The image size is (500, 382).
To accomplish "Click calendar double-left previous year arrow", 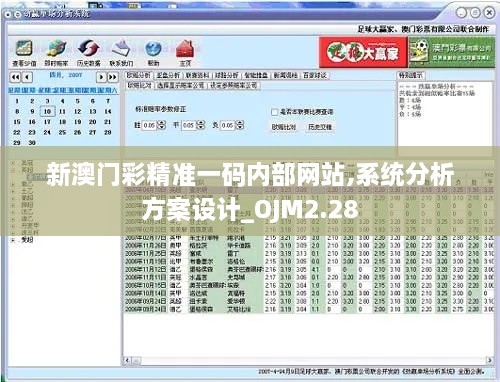I will pyautogui.click(x=15, y=77).
